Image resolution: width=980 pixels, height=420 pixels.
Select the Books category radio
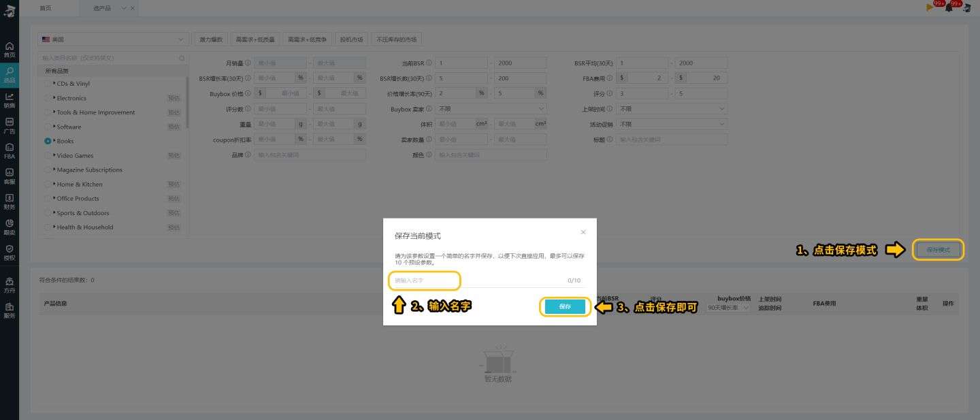coord(48,141)
